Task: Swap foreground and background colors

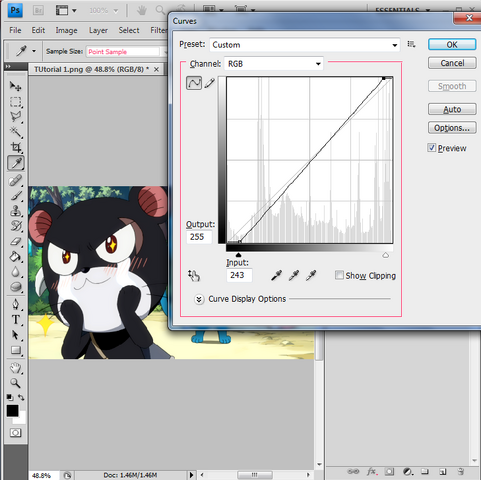Action: (21, 397)
